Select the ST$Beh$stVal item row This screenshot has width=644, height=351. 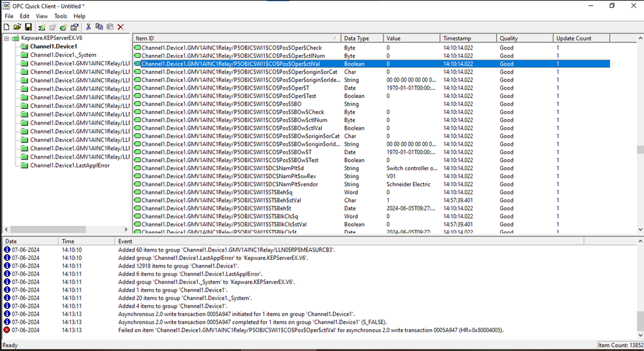tap(372, 200)
